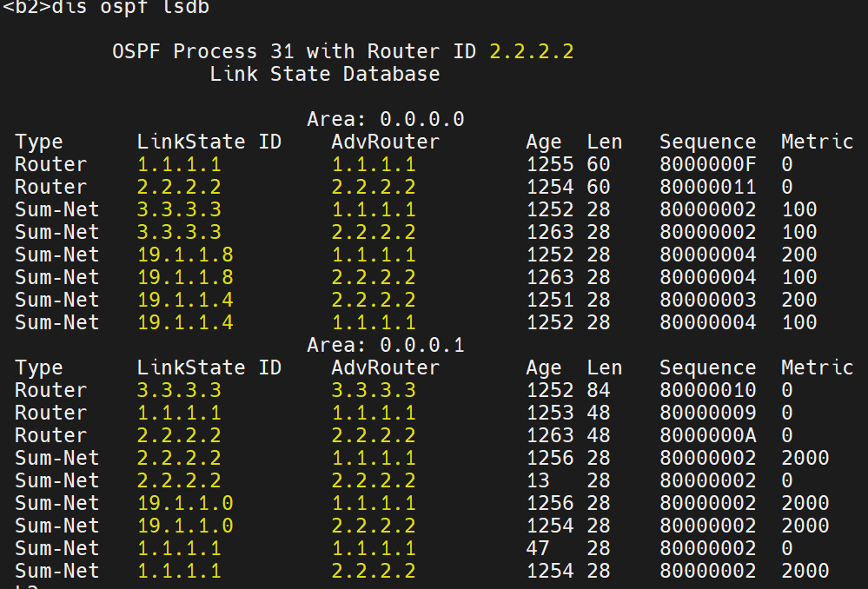Click the 'dis ospf lsdb' command text
This screenshot has width=868, height=589.
click(130, 8)
